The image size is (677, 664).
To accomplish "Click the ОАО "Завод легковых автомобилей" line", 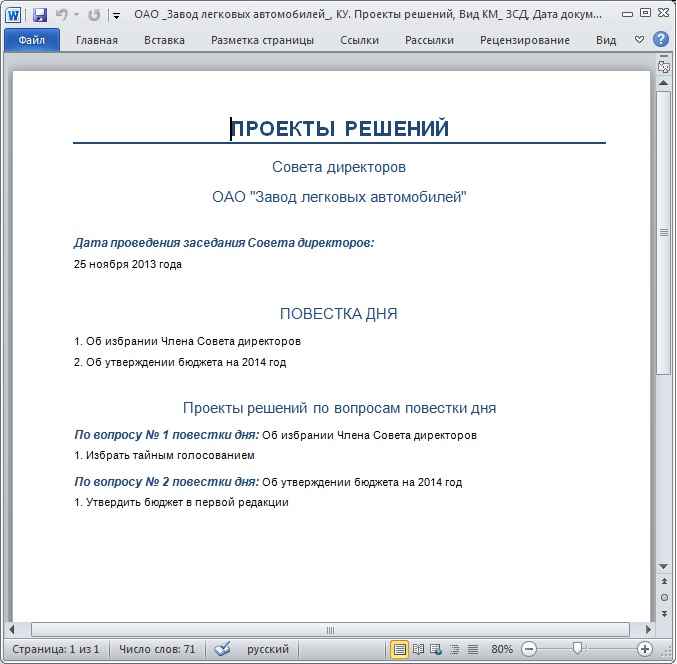I will coord(339,197).
